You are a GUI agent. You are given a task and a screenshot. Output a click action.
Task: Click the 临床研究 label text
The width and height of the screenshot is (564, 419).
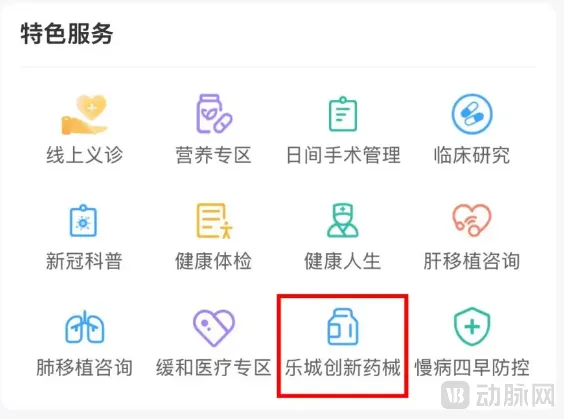click(472, 155)
